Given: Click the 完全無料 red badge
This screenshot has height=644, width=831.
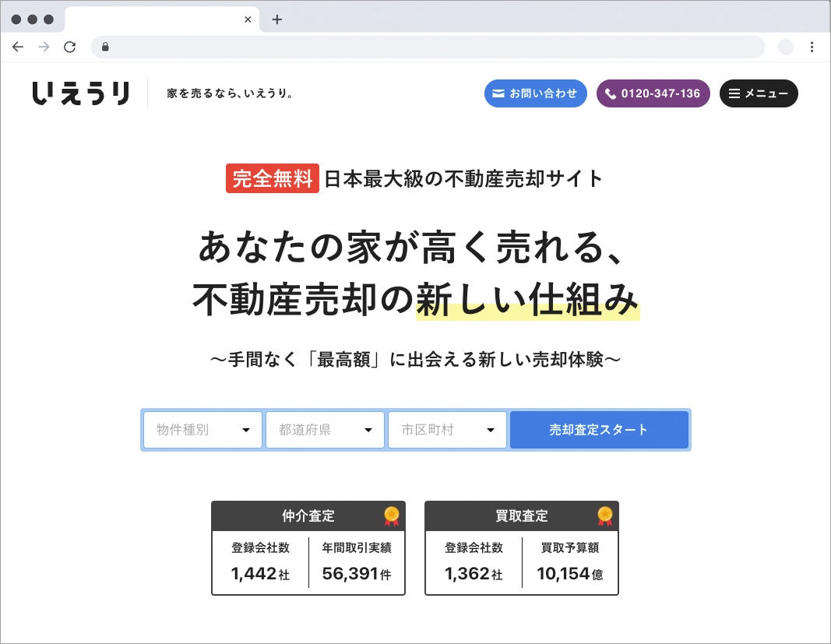Looking at the screenshot, I should click(273, 178).
